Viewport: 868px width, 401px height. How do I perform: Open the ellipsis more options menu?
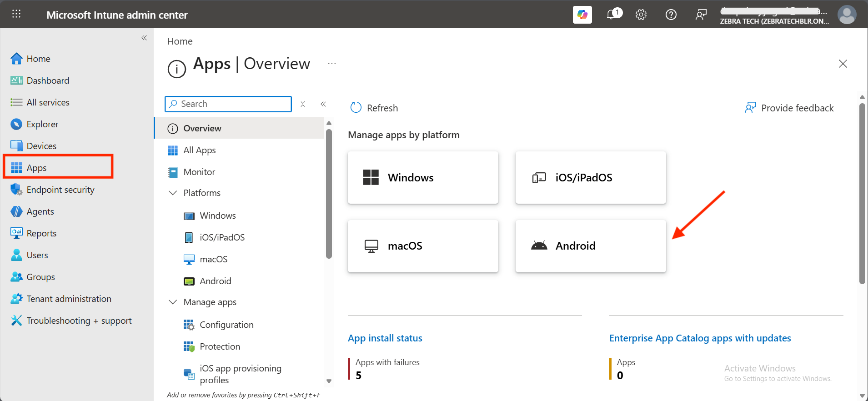coord(332,64)
